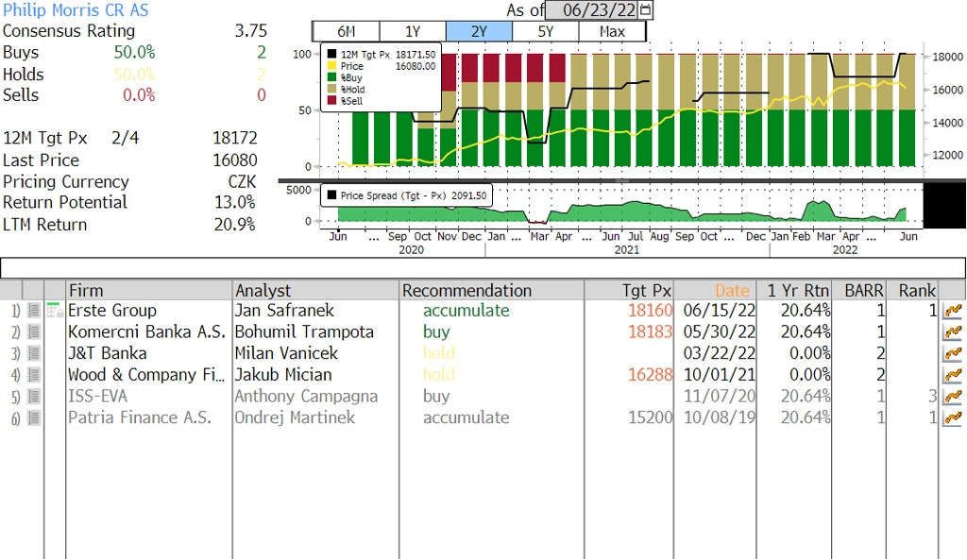The width and height of the screenshot is (967, 560).
Task: Click the red %Sell legend swatch
Action: pyautogui.click(x=331, y=100)
